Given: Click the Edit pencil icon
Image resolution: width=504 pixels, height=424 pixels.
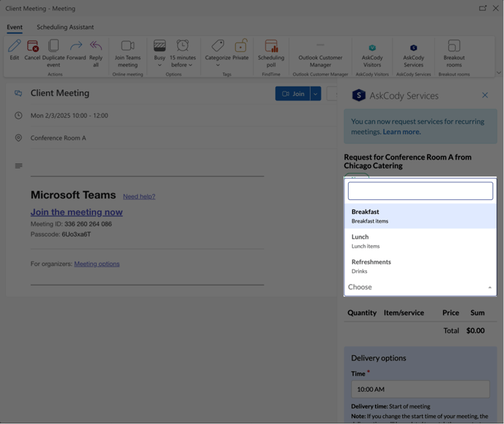Looking at the screenshot, I should click(15, 46).
